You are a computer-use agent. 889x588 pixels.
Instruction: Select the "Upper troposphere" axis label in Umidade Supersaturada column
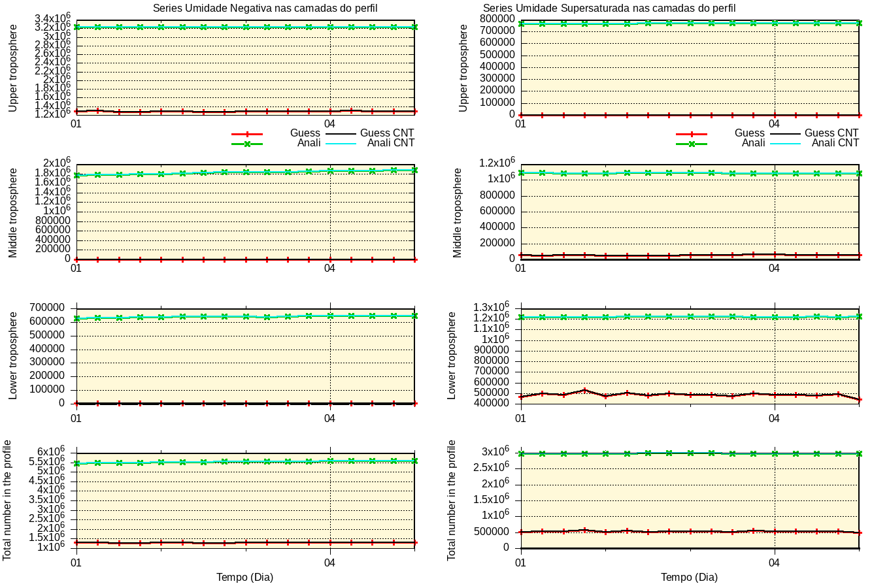463,69
